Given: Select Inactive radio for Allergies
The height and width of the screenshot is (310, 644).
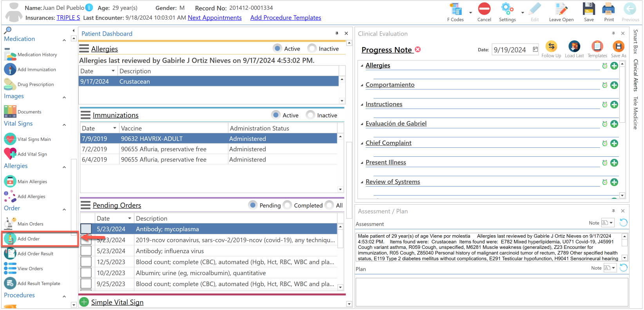Looking at the screenshot, I should click(312, 48).
